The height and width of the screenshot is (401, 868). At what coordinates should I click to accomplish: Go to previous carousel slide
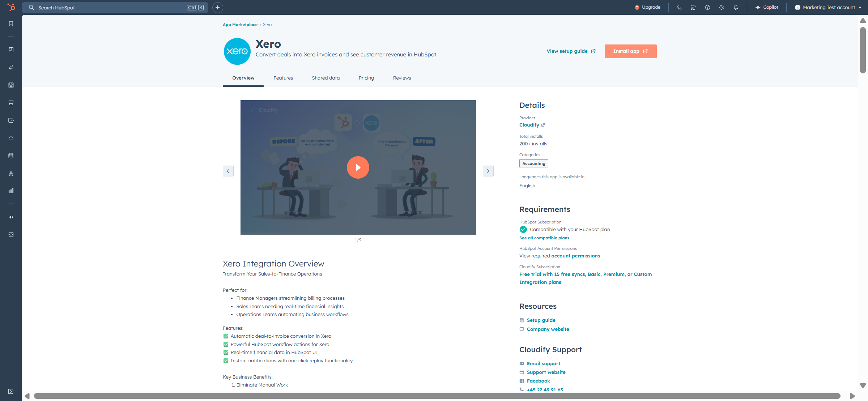point(228,171)
